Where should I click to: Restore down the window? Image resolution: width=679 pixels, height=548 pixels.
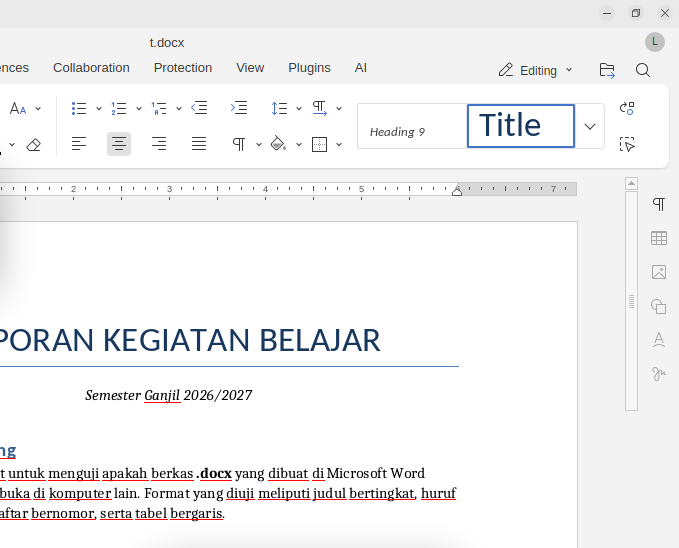click(636, 13)
